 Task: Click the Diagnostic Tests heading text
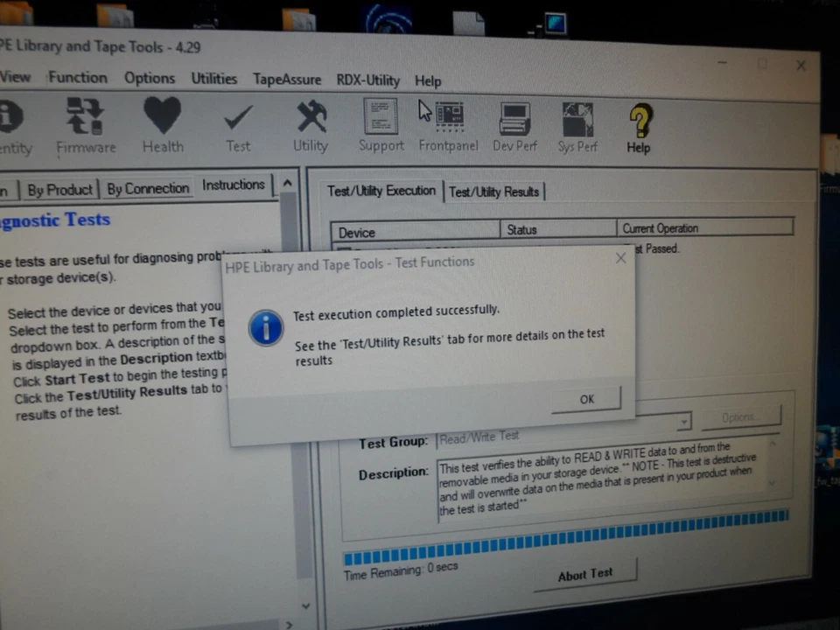click(54, 220)
